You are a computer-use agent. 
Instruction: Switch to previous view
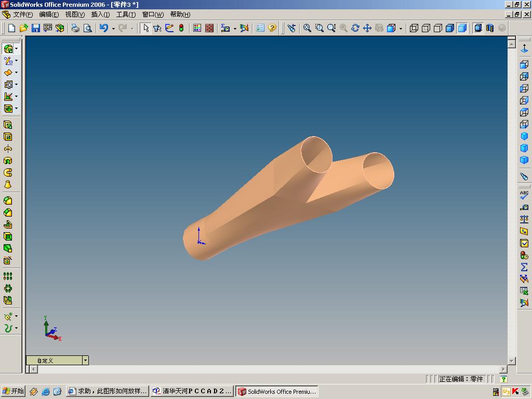(291, 28)
